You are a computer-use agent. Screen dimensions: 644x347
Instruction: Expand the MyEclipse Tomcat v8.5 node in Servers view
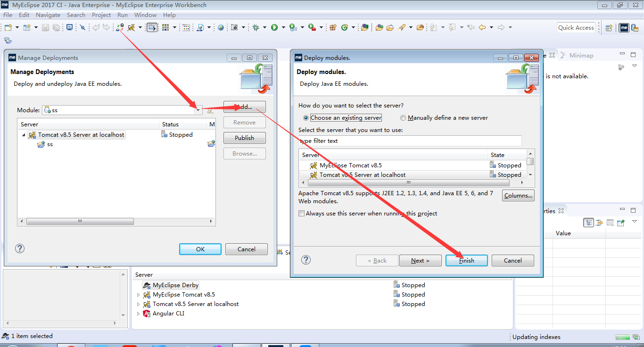139,295
